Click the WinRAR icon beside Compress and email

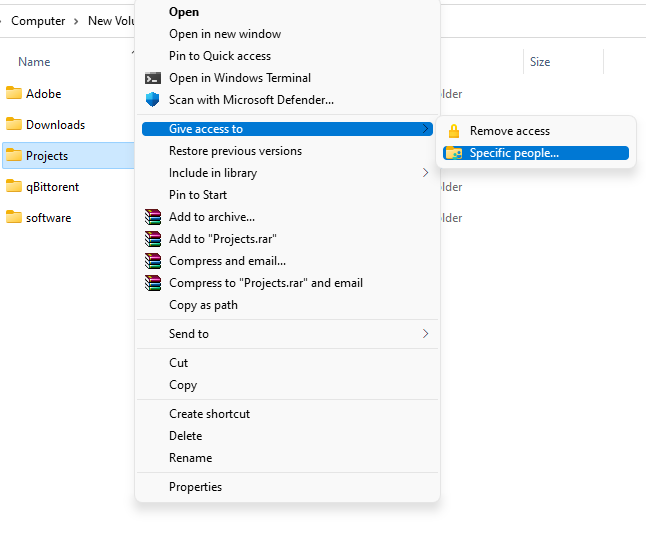pos(153,261)
